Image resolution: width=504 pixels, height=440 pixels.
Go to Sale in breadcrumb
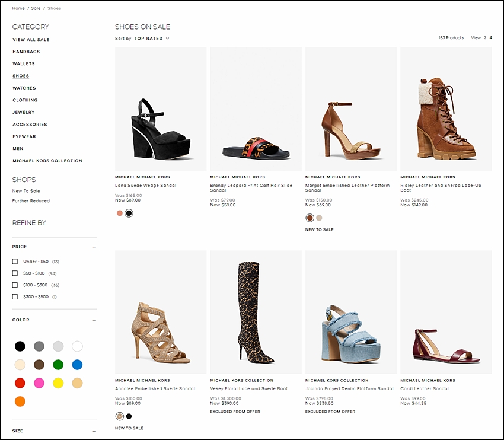pos(36,8)
